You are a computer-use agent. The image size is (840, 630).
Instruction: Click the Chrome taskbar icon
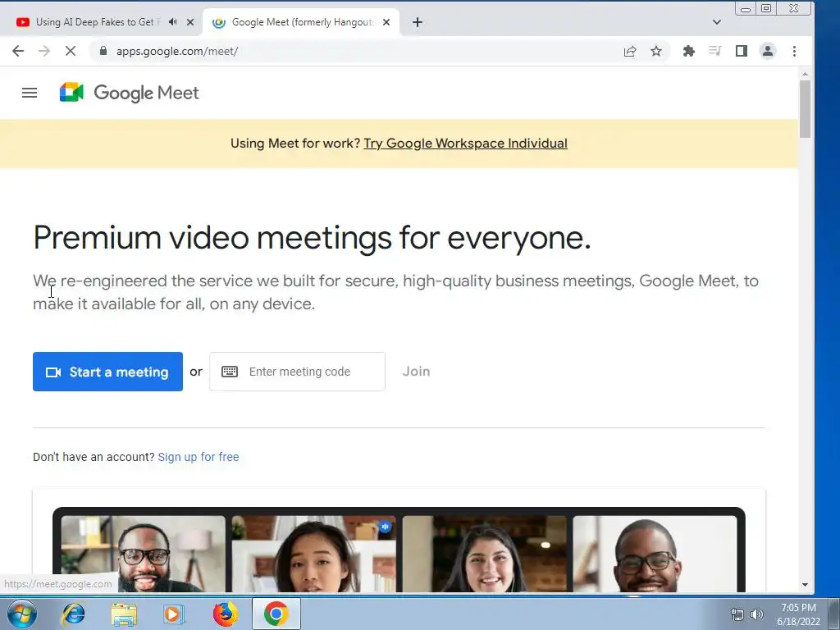(276, 614)
